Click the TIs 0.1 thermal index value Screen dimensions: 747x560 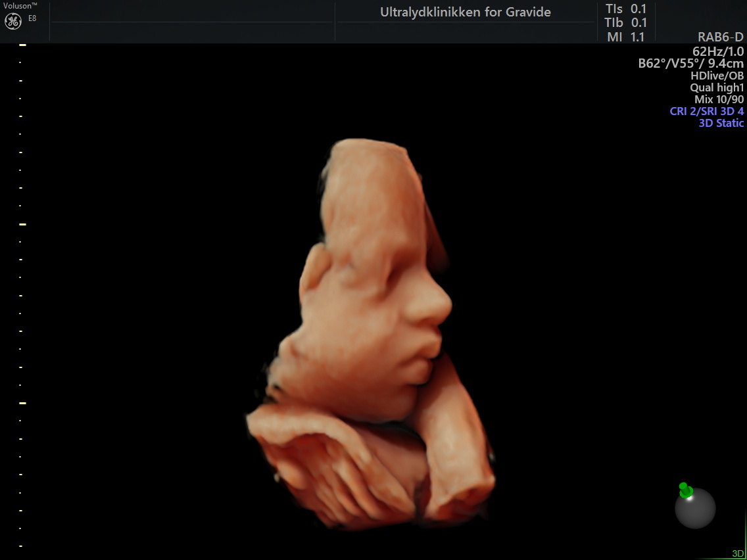[625, 9]
